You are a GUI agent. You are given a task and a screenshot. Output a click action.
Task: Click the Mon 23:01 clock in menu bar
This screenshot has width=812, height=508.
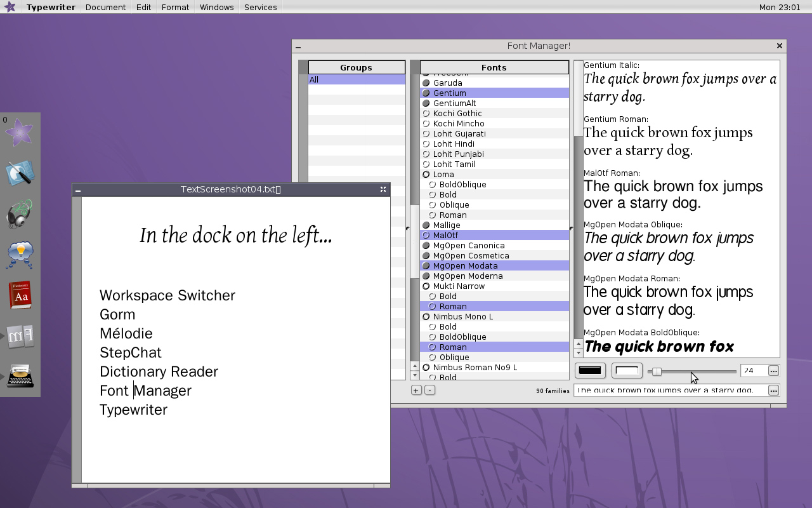tap(780, 7)
